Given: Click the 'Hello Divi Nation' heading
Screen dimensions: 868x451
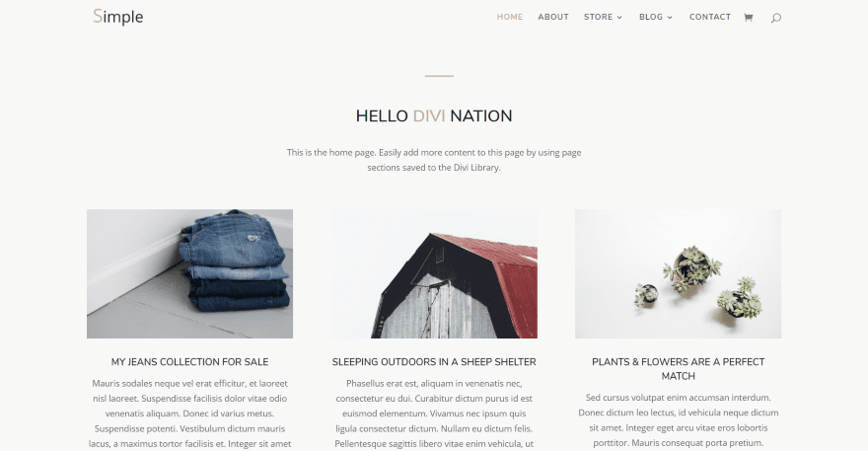Looking at the screenshot, I should pyautogui.click(x=434, y=115).
